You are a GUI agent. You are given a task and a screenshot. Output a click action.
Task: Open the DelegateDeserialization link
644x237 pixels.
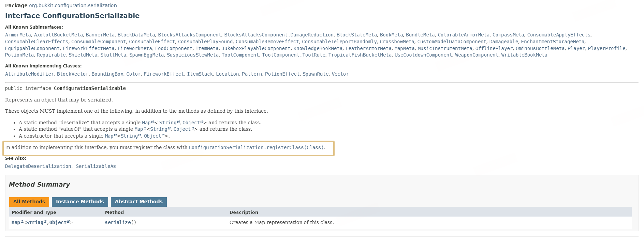click(38, 166)
